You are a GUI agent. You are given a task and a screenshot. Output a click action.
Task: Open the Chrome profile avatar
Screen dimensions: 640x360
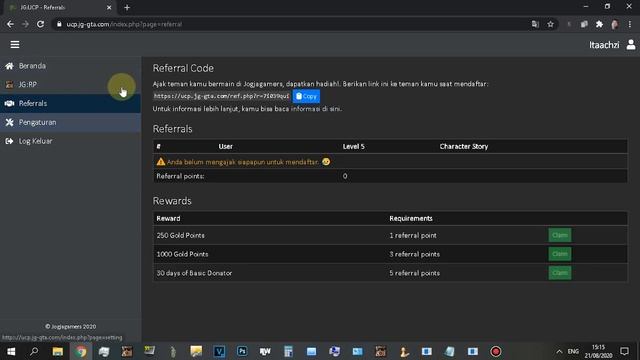[614, 24]
